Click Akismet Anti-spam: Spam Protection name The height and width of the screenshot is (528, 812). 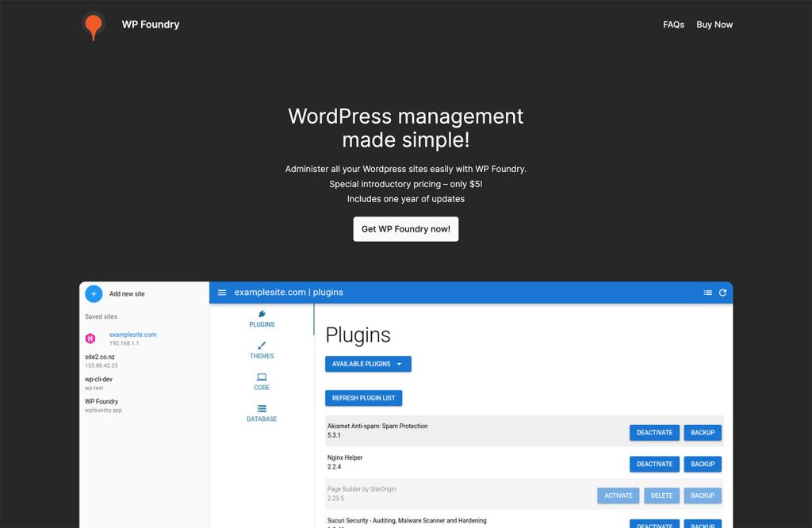(377, 426)
